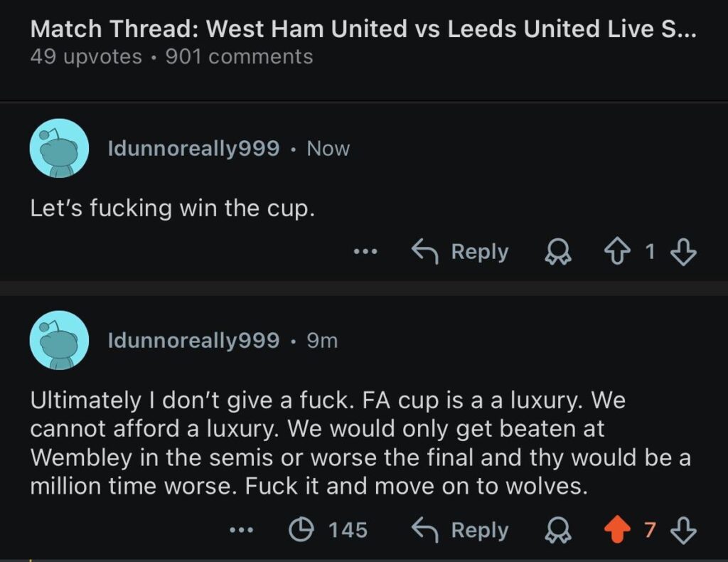The image size is (728, 562).
Task: Open the overflow menu on the FA cup comment
Action: pyautogui.click(x=242, y=529)
